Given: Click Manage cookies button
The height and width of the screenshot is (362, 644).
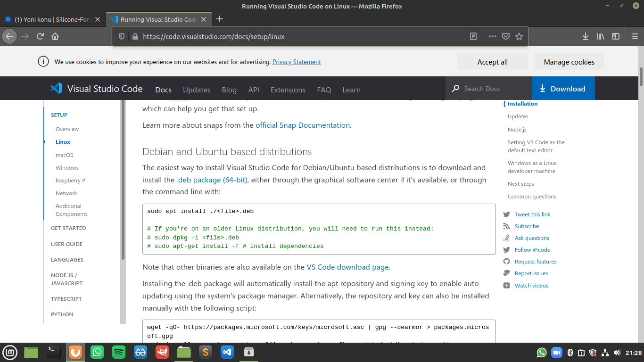Looking at the screenshot, I should point(569,62).
